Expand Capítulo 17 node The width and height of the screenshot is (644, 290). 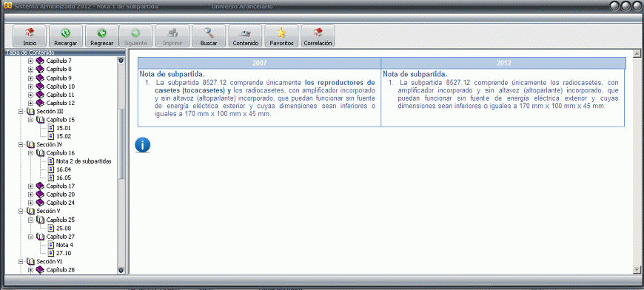tap(30, 186)
